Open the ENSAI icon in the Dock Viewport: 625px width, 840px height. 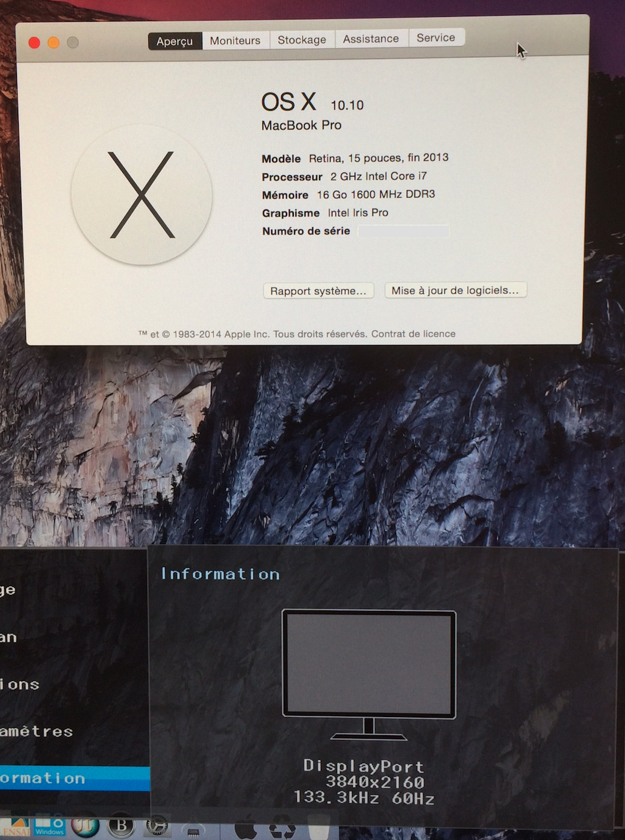[14, 827]
